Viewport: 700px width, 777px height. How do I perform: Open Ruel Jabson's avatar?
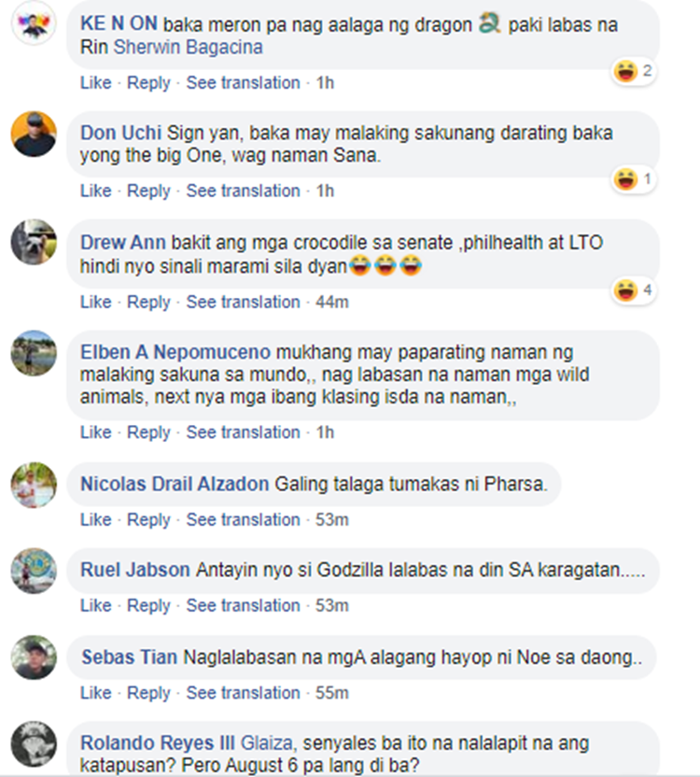pyautogui.click(x=34, y=571)
